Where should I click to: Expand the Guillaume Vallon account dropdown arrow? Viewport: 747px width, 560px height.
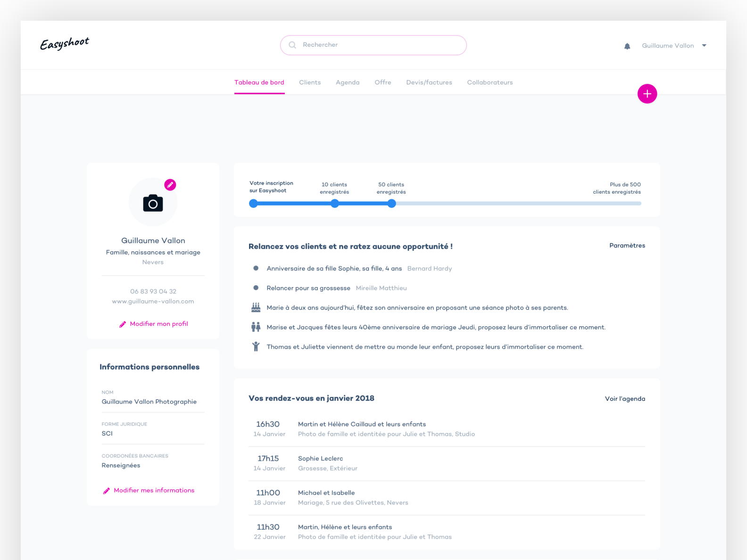[x=704, y=46]
